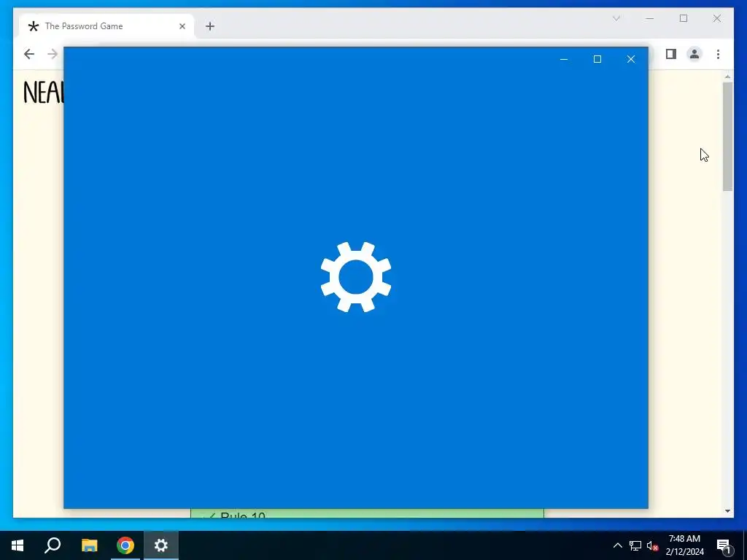Go back in Chrome
The image size is (747, 560).
click(x=29, y=54)
